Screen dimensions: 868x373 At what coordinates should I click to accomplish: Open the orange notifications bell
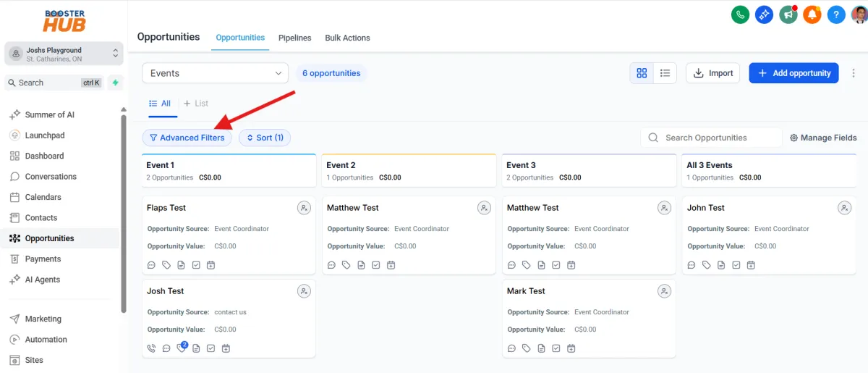point(812,14)
